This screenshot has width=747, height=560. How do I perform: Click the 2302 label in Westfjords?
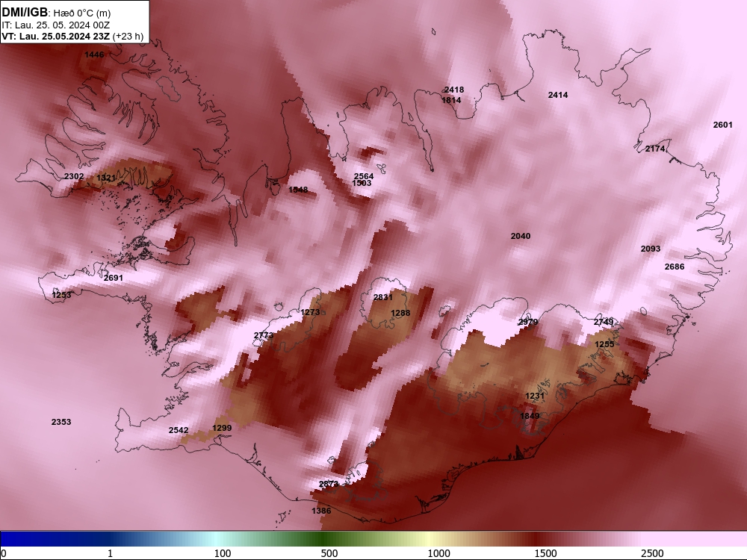tap(74, 176)
